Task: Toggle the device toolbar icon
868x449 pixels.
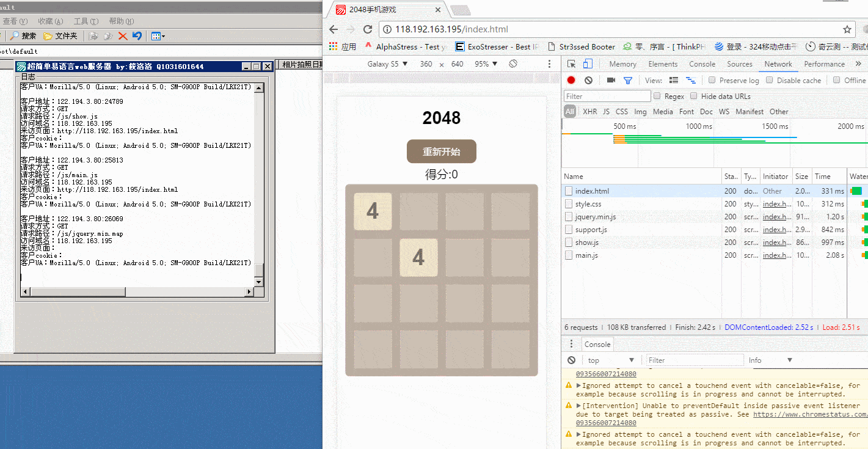Action: tap(588, 64)
